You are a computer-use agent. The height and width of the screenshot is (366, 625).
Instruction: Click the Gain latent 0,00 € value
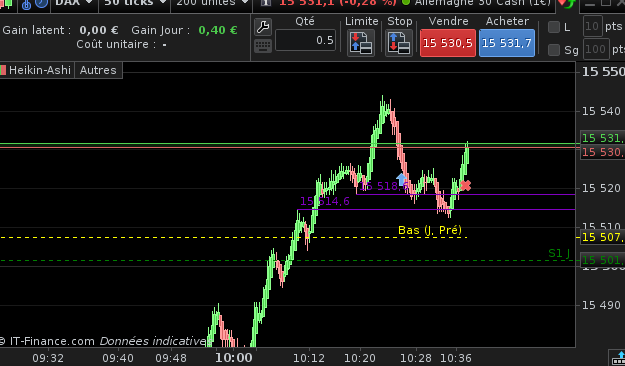pos(98,30)
